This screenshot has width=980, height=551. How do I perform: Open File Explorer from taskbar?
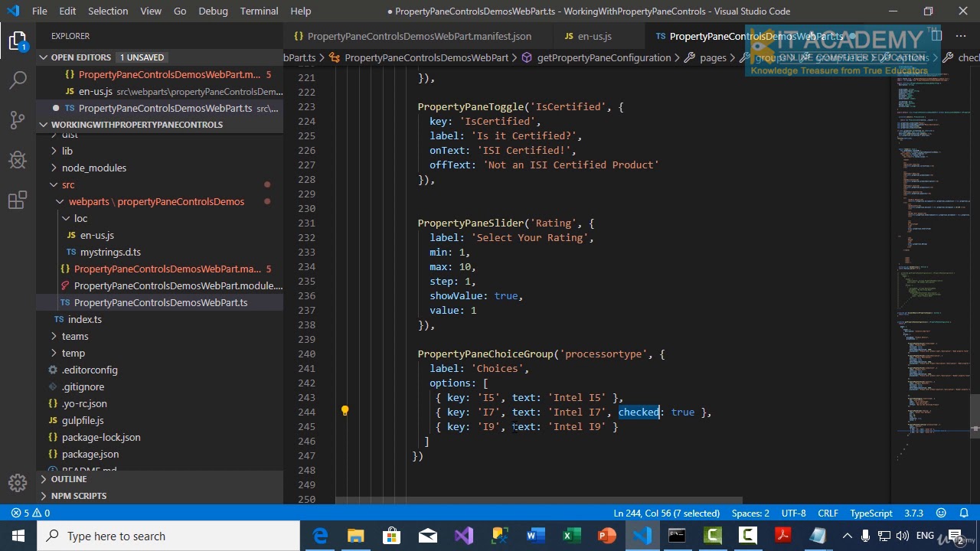356,536
